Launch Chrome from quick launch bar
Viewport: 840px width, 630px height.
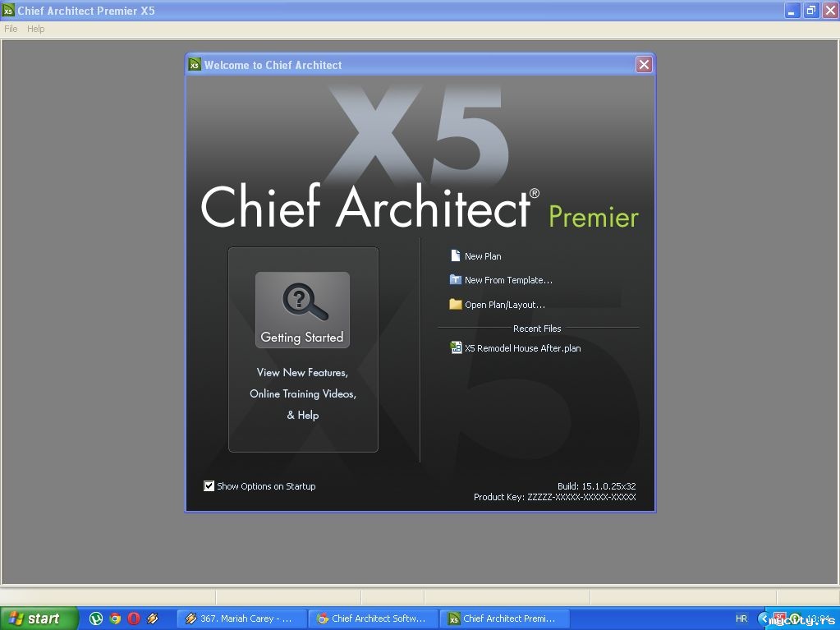point(115,619)
